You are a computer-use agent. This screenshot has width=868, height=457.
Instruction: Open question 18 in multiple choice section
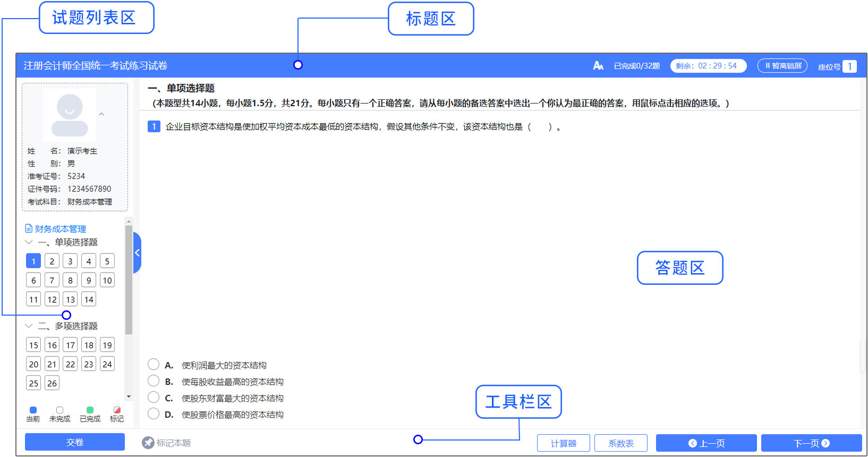point(89,345)
